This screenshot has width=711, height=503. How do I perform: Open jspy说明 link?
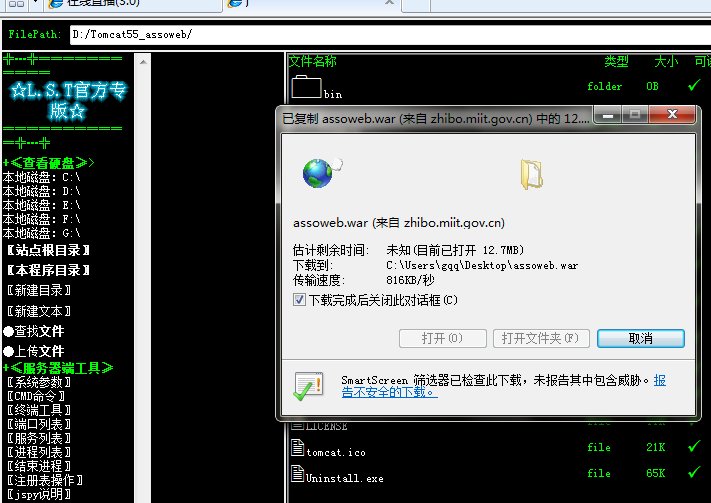pyautogui.click(x=39, y=494)
